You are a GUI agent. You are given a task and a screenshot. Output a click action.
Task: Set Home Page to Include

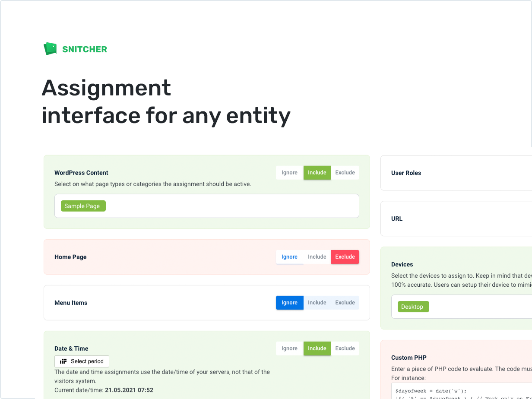(317, 257)
